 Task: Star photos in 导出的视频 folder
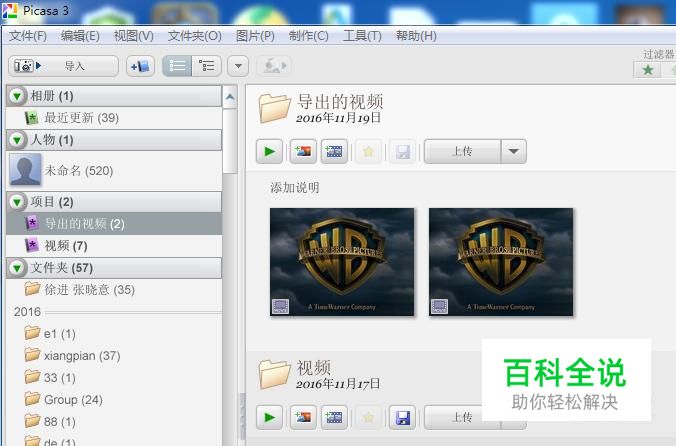(x=368, y=151)
